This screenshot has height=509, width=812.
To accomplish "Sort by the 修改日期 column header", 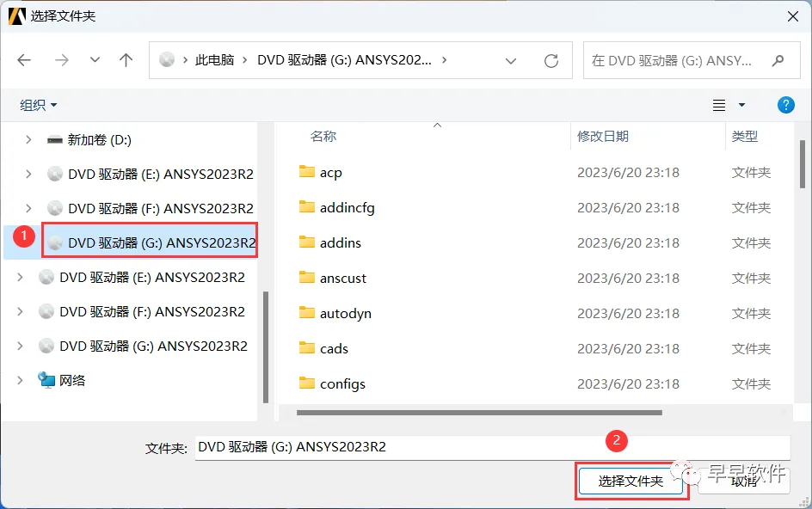I will point(603,136).
